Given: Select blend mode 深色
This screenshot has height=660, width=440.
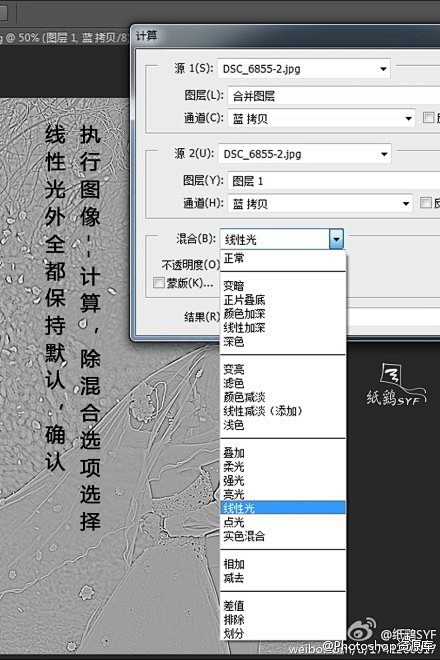Looking at the screenshot, I should click(x=283, y=341).
